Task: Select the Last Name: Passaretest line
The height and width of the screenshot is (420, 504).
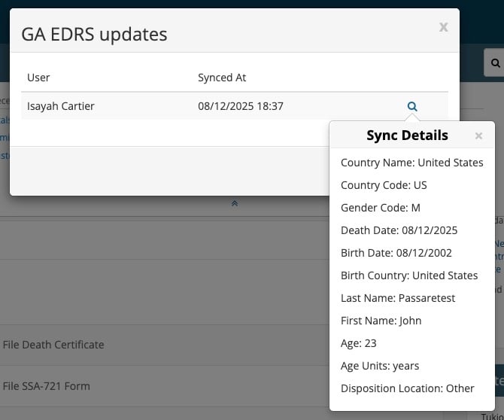Action: [x=398, y=298]
